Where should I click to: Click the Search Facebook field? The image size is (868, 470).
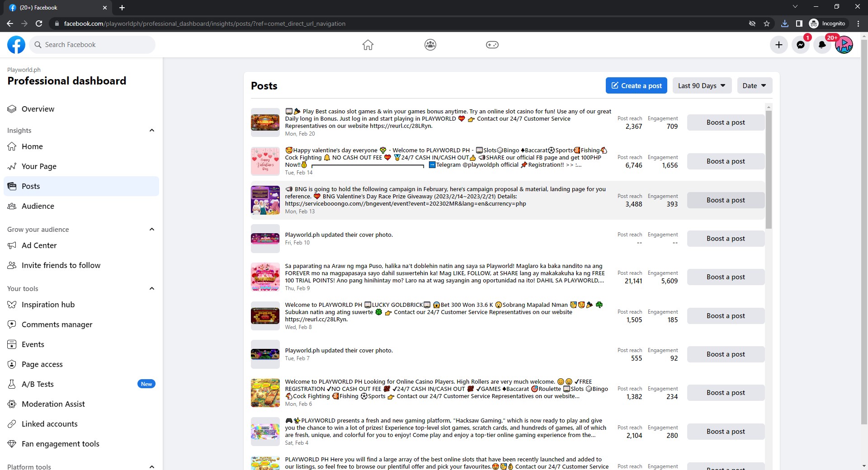[x=92, y=45]
